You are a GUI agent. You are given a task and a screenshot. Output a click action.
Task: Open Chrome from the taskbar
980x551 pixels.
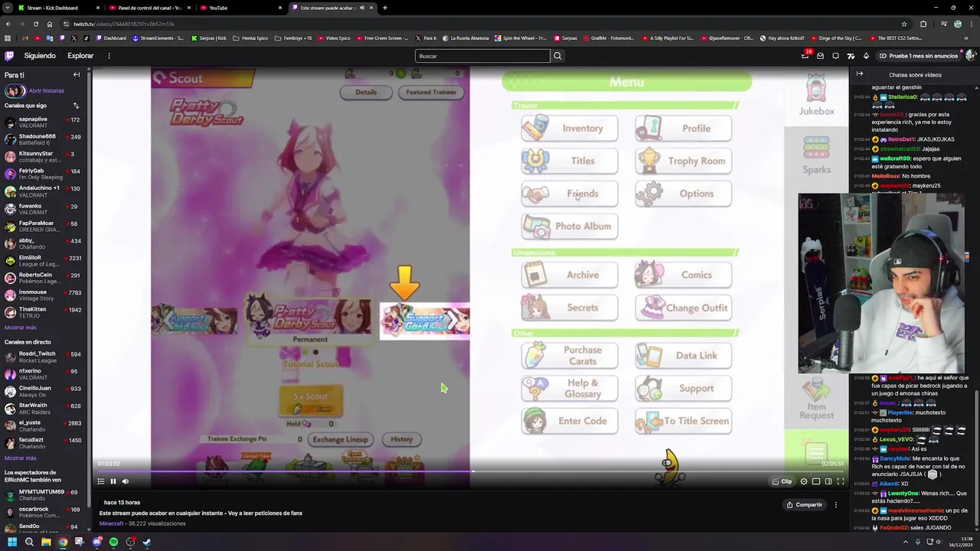[63, 542]
